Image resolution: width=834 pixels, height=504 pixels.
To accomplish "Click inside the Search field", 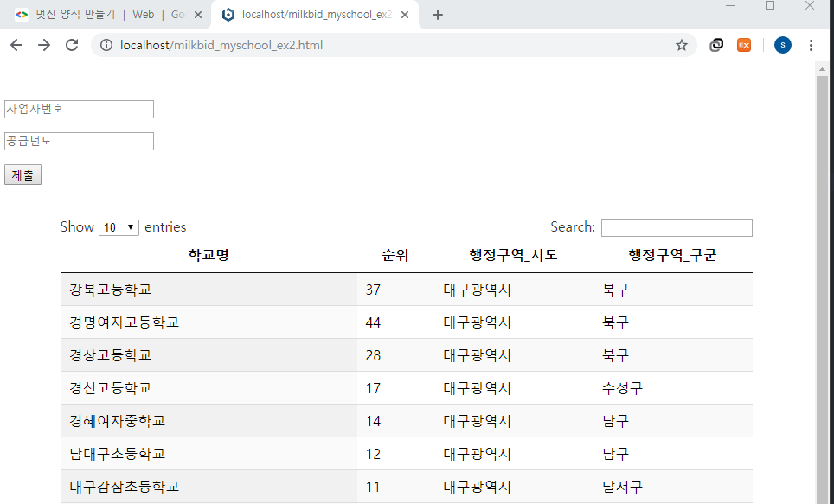I will [x=677, y=227].
